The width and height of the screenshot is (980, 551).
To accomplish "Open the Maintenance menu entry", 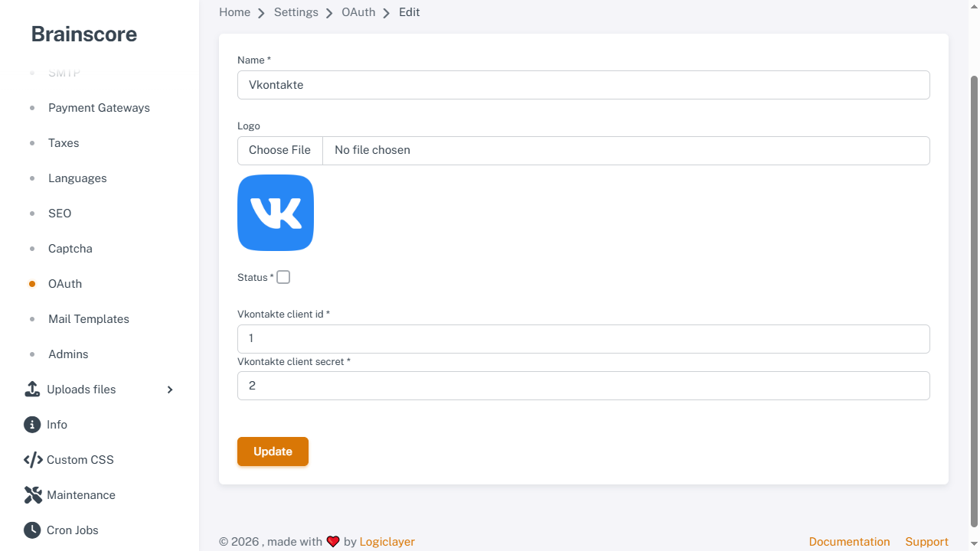I will 81,495.
